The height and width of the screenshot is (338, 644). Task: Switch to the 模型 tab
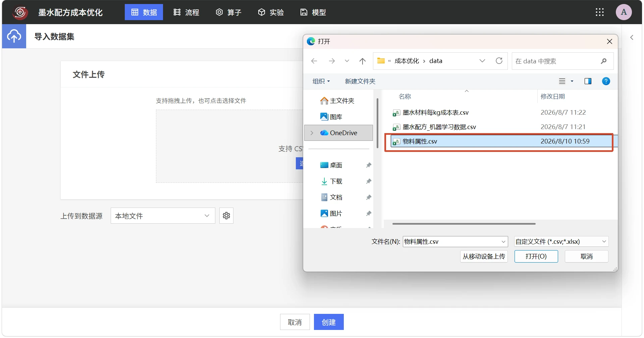[x=313, y=12]
